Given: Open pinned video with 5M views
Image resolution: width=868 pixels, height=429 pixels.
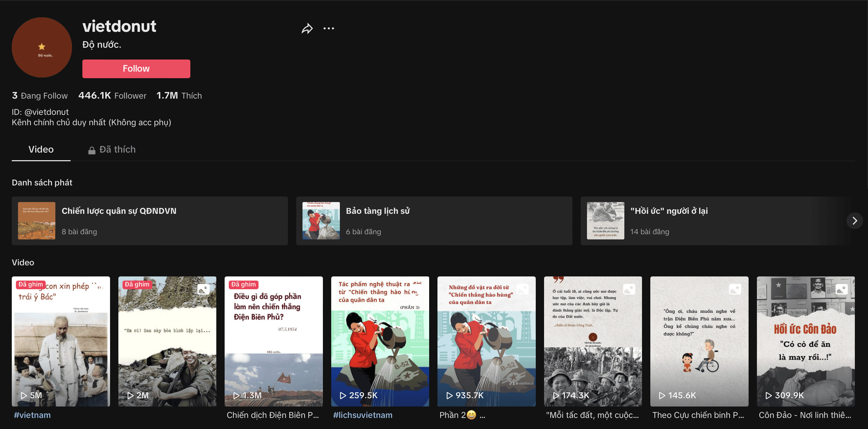Looking at the screenshot, I should click(x=61, y=341).
